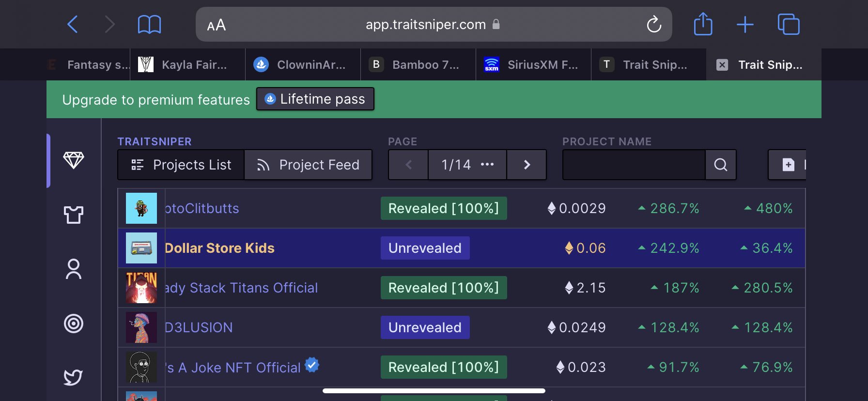Show all tabs overview icon
The height and width of the screenshot is (401, 868).
pyautogui.click(x=789, y=24)
